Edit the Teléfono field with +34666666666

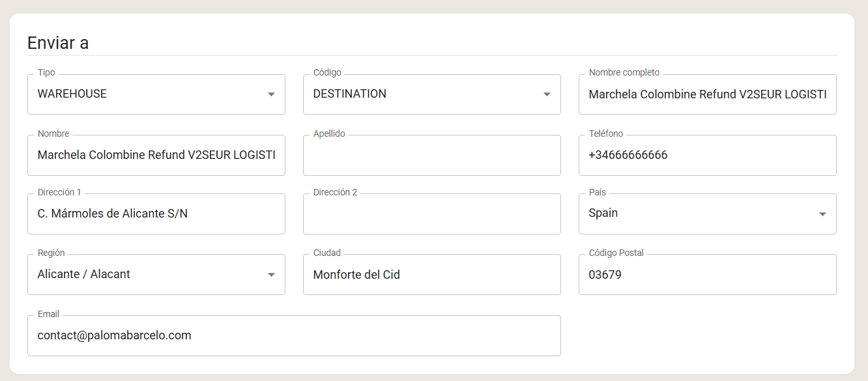tap(708, 155)
